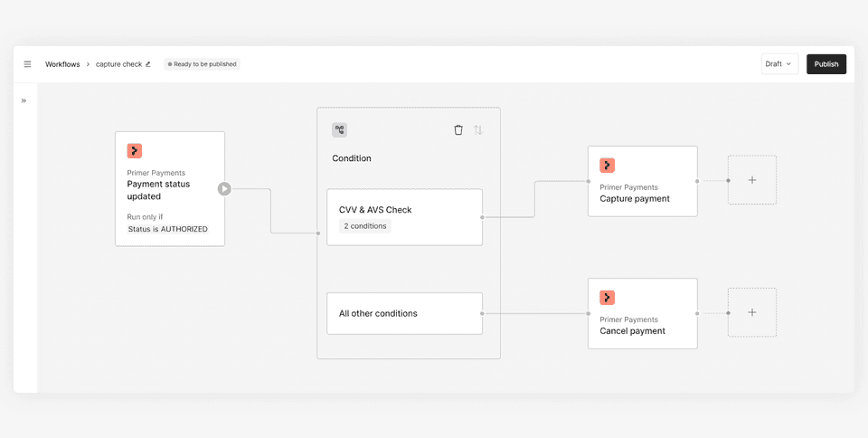Open the CVV & AVS Check branch

click(405, 217)
